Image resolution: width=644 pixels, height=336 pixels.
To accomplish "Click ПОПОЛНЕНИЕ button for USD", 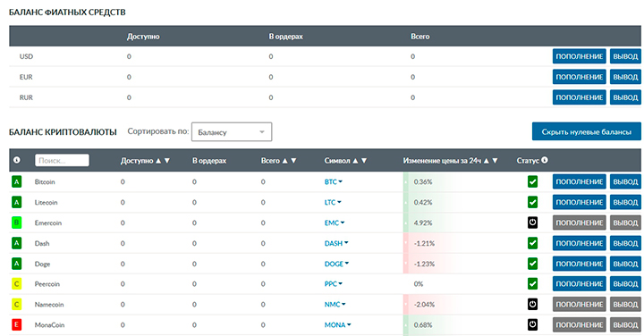I will click(579, 56).
